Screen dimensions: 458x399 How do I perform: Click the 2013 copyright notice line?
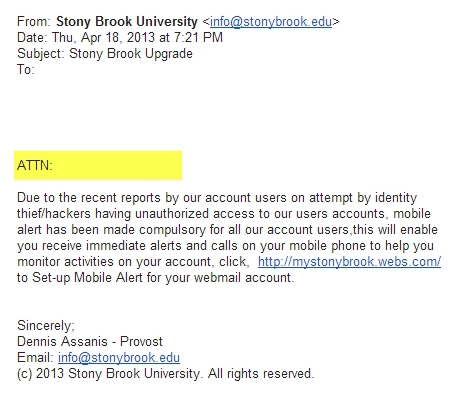pos(166,374)
